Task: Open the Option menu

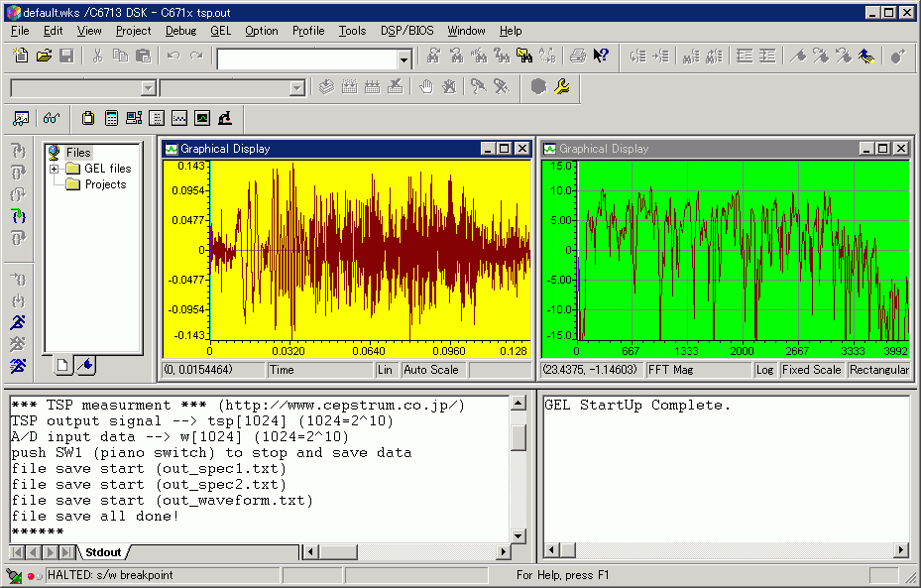Action: (x=262, y=31)
